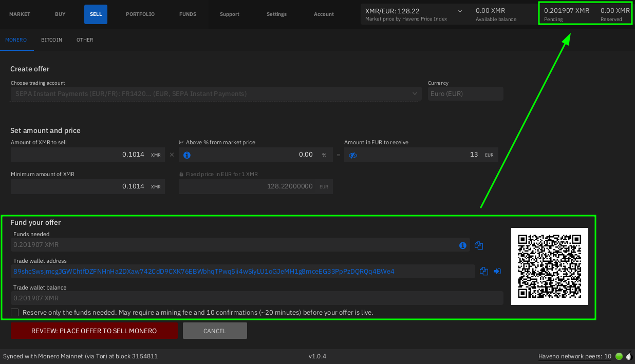Screen dimensions: 635x364
Task: Expand the XMR/EUR market price dropdown
Action: (x=460, y=11)
